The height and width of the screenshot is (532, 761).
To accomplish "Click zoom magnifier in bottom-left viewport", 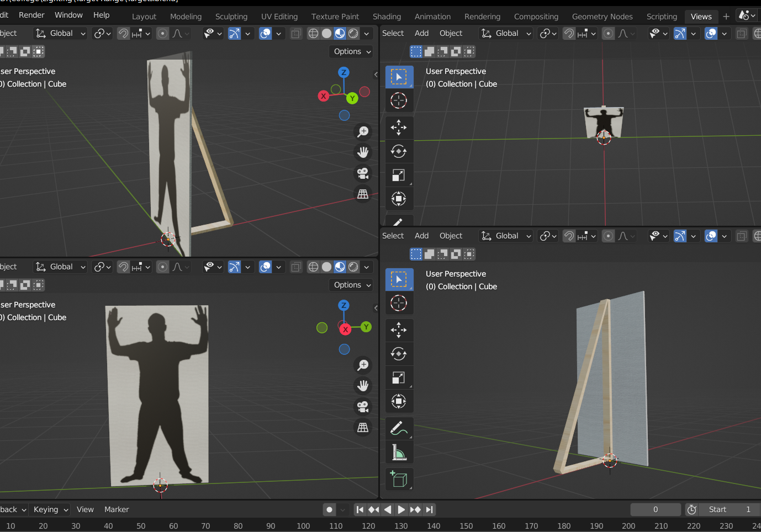I will click(363, 365).
